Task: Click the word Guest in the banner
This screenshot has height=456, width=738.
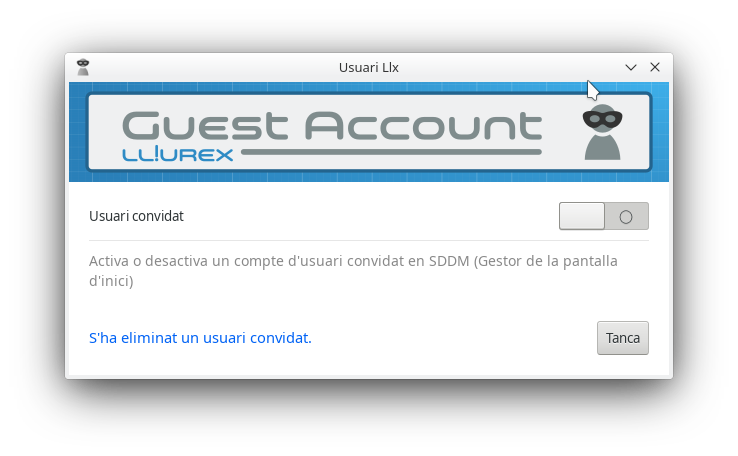Action: [205, 126]
